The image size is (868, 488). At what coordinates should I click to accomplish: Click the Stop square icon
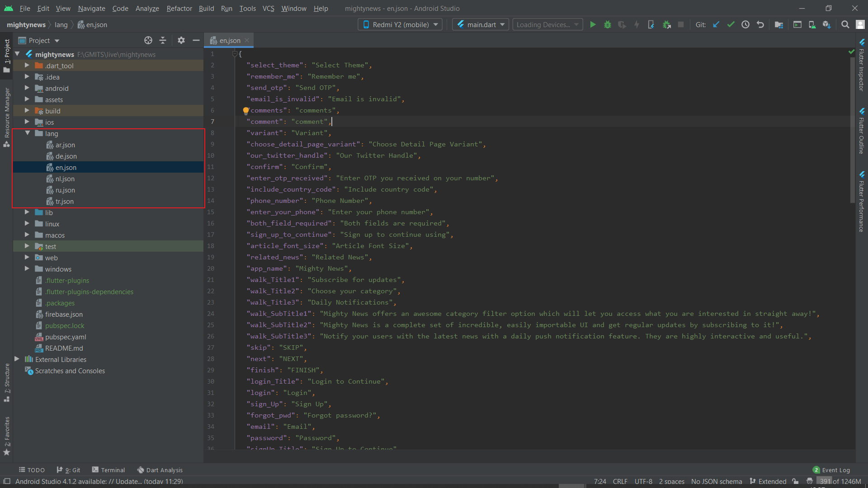[681, 25]
